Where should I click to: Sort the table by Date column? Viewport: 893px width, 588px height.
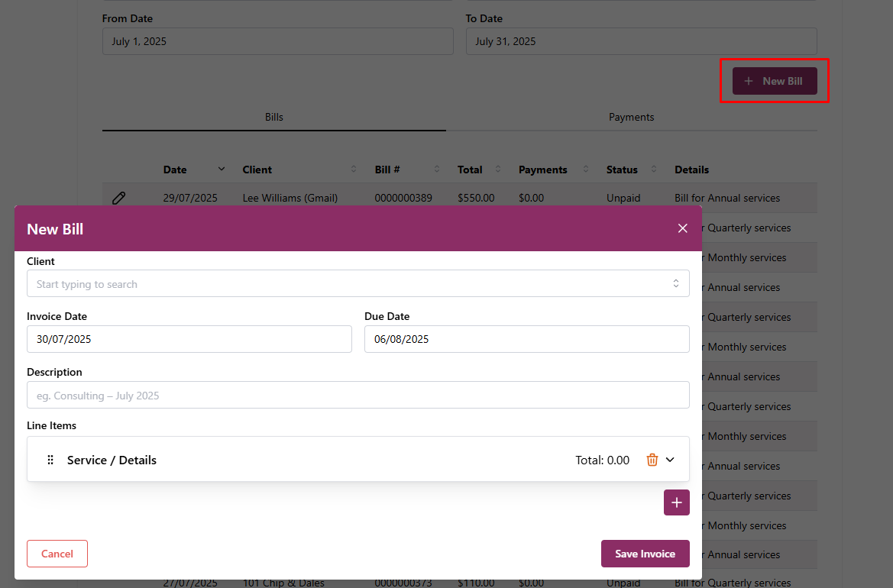tap(222, 170)
